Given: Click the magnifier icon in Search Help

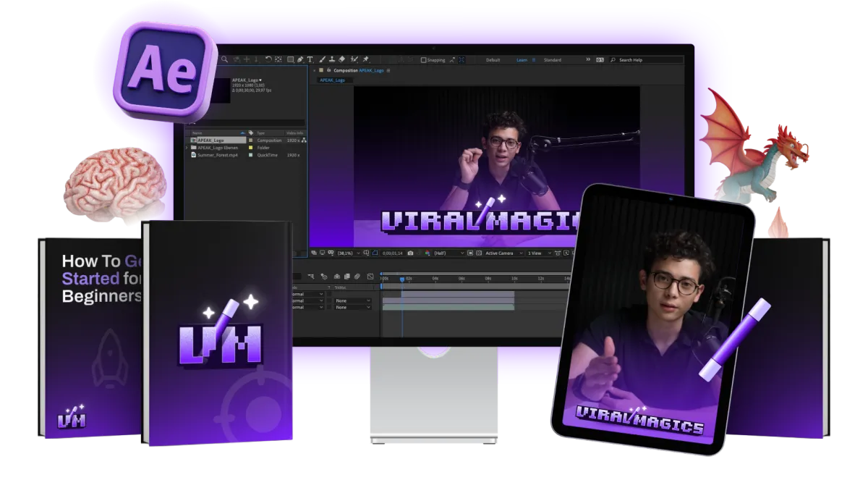Looking at the screenshot, I should 613,60.
